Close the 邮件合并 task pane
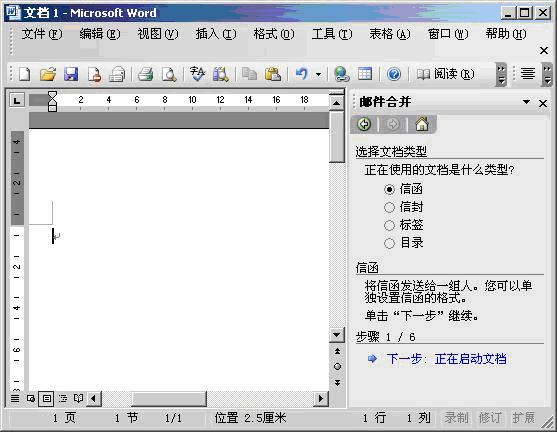Viewport: 557px width, 432px height. click(x=543, y=103)
